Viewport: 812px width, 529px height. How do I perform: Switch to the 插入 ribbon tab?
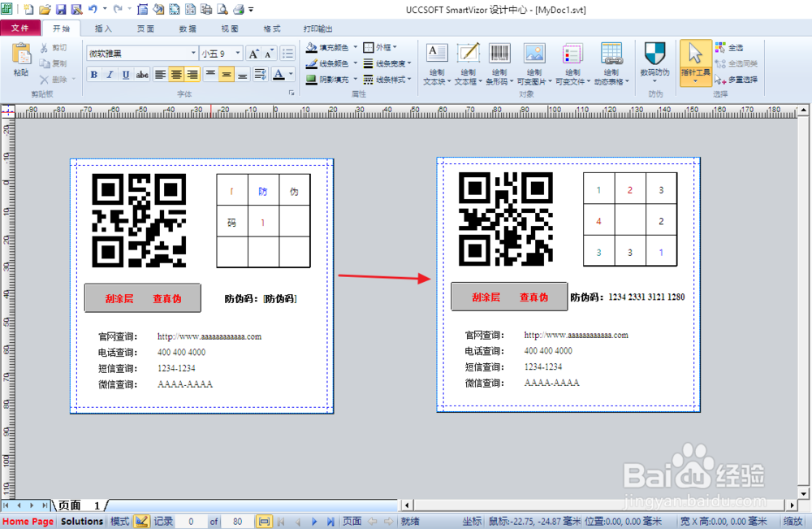pos(103,28)
